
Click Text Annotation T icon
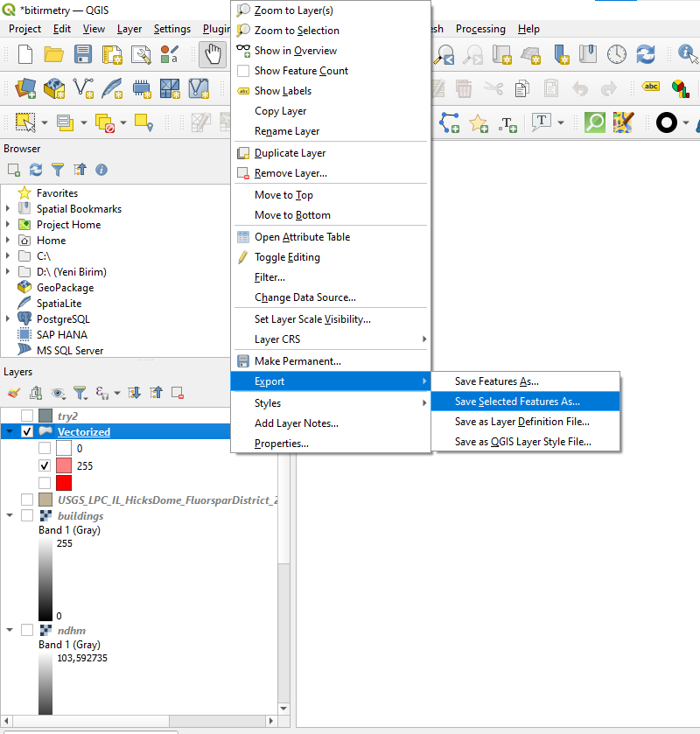point(542,122)
